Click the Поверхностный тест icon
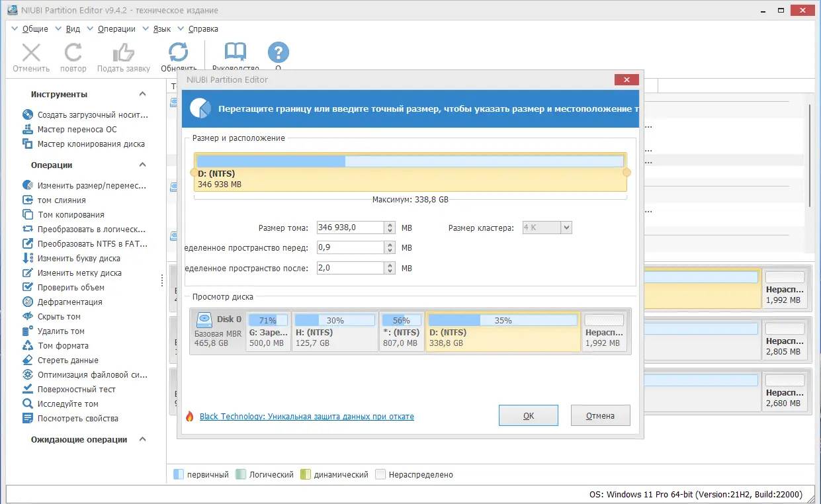Viewport: 821px width, 504px height. 28,390
